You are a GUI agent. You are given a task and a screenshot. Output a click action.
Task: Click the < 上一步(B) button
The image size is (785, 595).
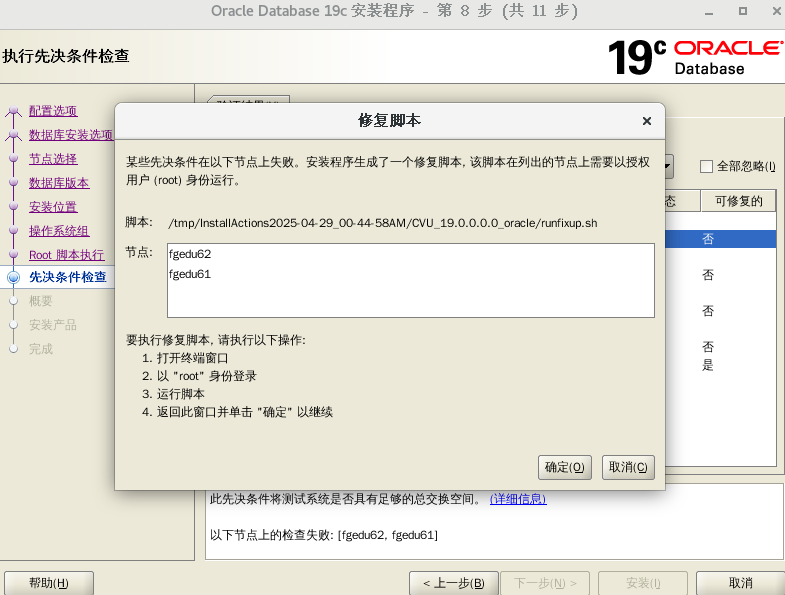(454, 583)
